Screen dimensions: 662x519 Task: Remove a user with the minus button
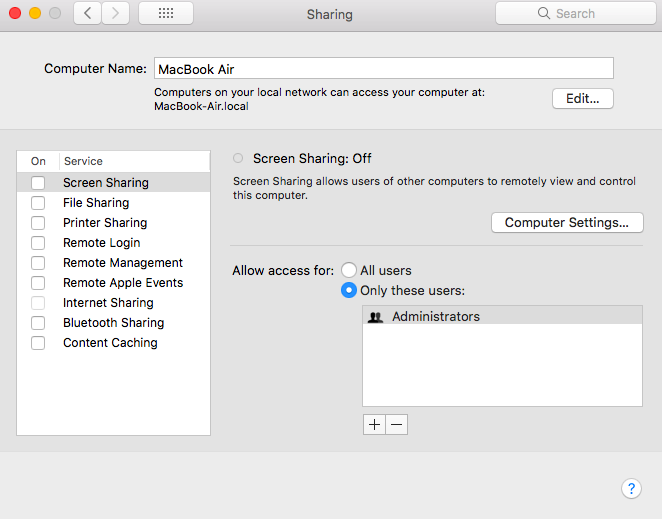[396, 424]
